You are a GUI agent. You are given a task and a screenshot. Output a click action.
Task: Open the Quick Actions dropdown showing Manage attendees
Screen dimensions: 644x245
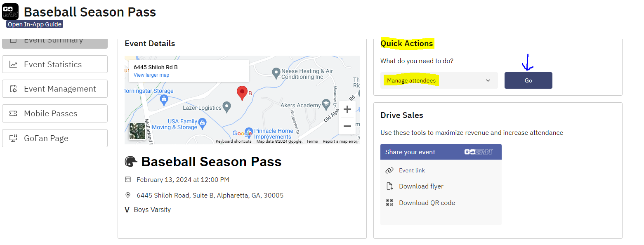[439, 80]
